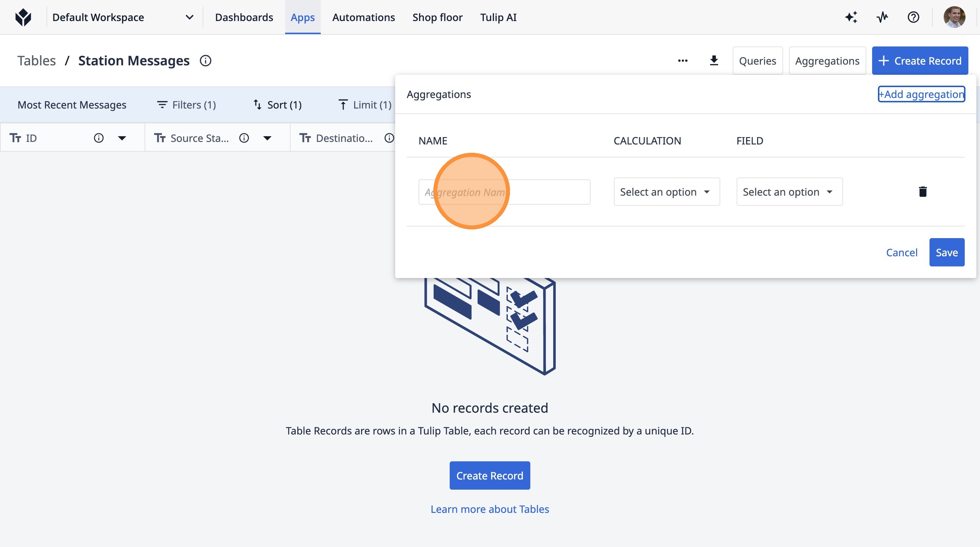The image size is (980, 547).
Task: Expand the Source Station column arrow
Action: (x=267, y=138)
